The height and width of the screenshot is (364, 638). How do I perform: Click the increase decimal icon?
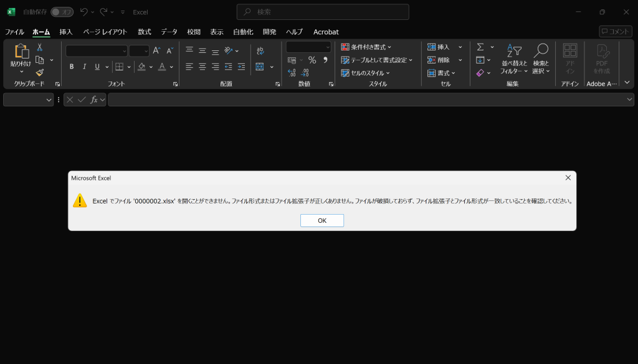click(292, 73)
